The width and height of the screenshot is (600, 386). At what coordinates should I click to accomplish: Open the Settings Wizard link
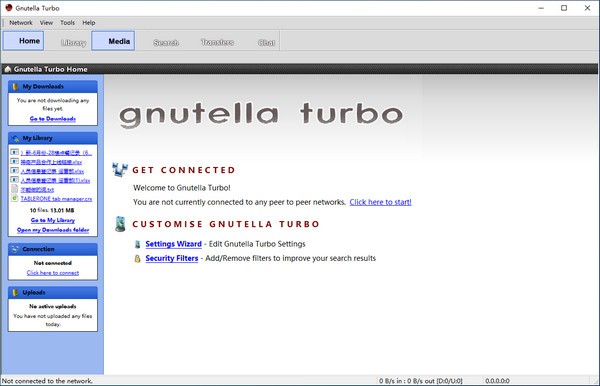click(x=173, y=244)
